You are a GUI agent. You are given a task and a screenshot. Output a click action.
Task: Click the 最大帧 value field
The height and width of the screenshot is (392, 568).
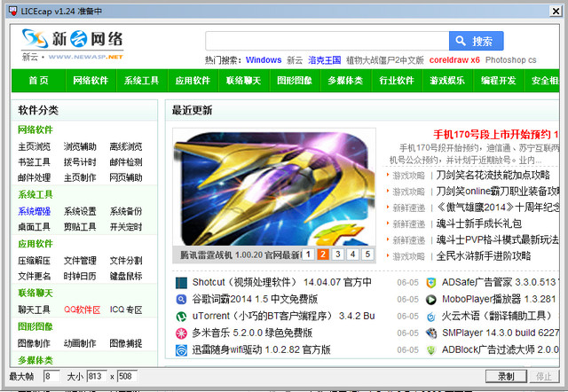click(51, 376)
